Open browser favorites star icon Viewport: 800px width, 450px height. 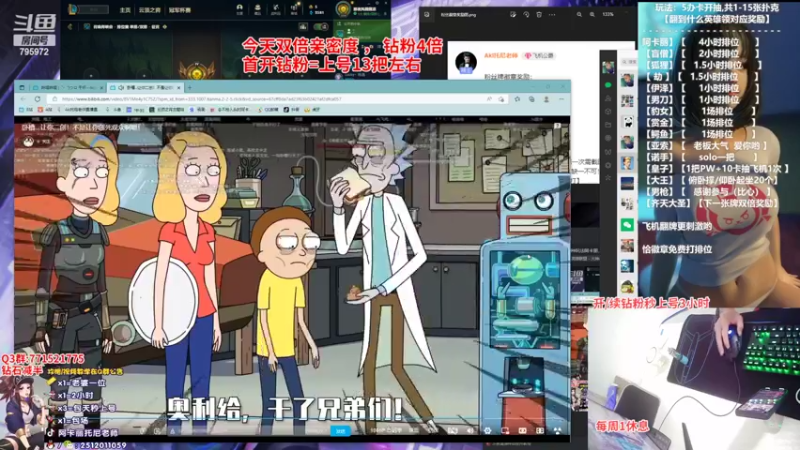pyautogui.click(x=517, y=99)
